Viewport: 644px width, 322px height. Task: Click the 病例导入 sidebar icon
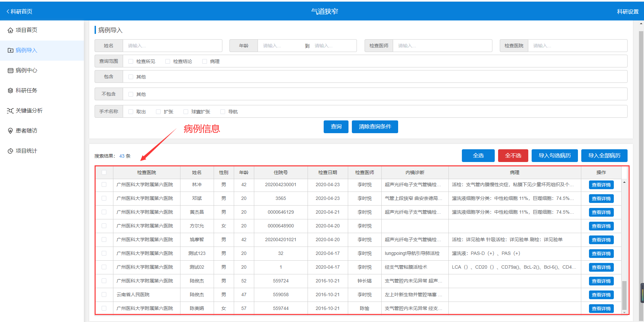(x=10, y=50)
